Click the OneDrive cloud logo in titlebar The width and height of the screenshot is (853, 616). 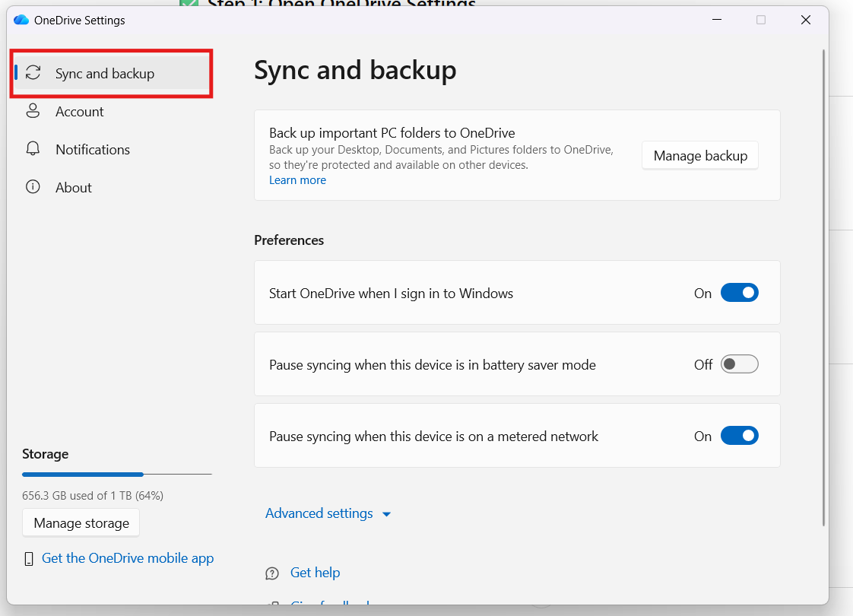21,20
